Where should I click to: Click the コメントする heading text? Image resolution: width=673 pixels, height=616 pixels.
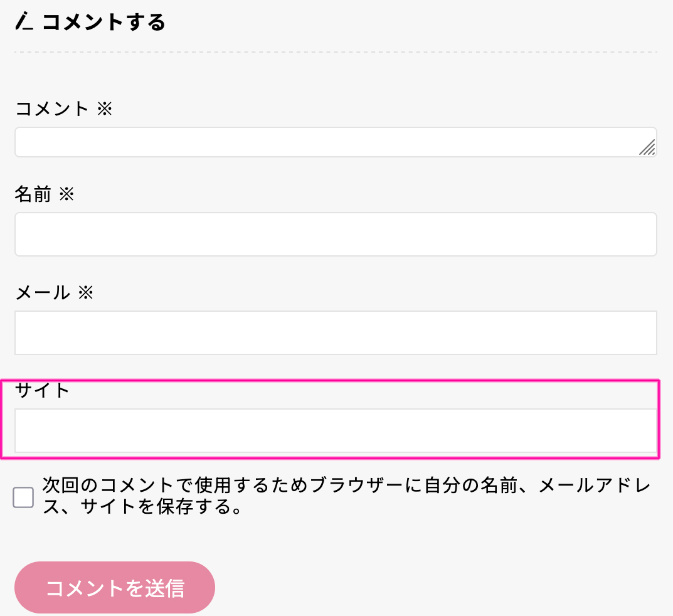103,22
